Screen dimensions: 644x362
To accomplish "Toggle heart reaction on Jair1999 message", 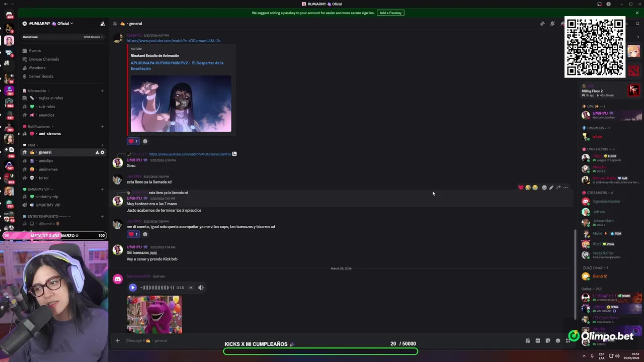I will 133,234.
